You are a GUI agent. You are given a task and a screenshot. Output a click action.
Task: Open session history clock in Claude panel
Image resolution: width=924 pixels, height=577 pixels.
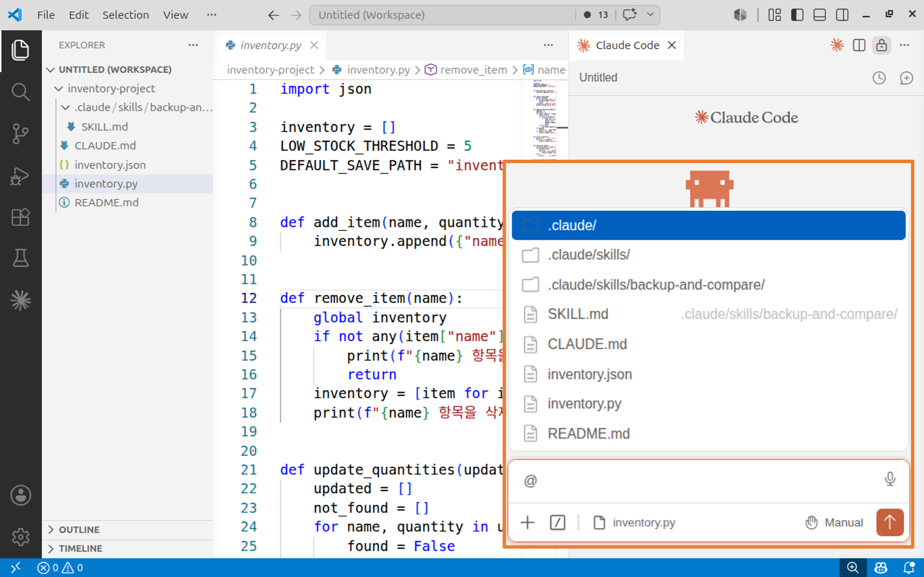click(879, 78)
